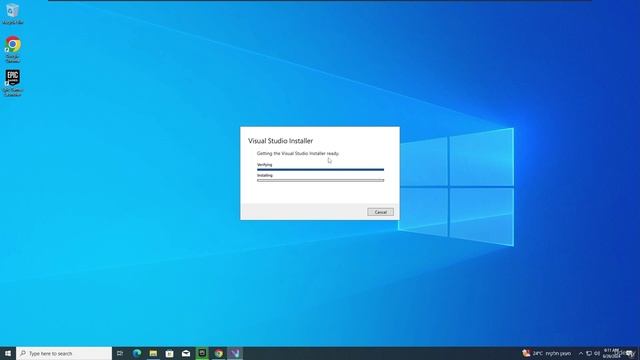Click the 'Visual Studio Installer' dialog title
This screenshot has width=640, height=360.
280,141
